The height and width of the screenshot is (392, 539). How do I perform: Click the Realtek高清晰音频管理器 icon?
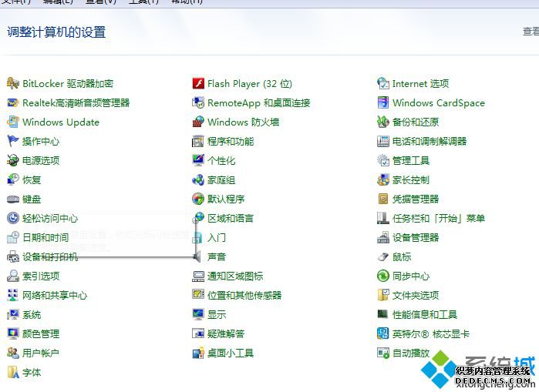pos(12,102)
